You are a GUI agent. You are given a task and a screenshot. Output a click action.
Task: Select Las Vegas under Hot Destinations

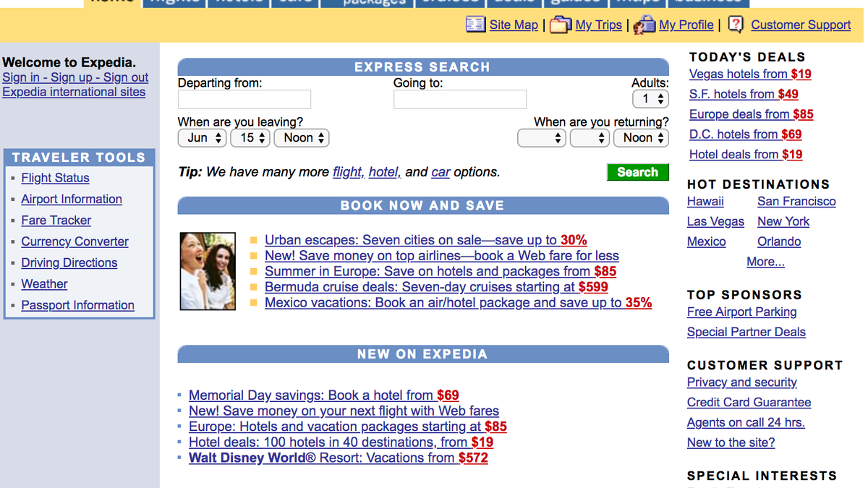[715, 222]
